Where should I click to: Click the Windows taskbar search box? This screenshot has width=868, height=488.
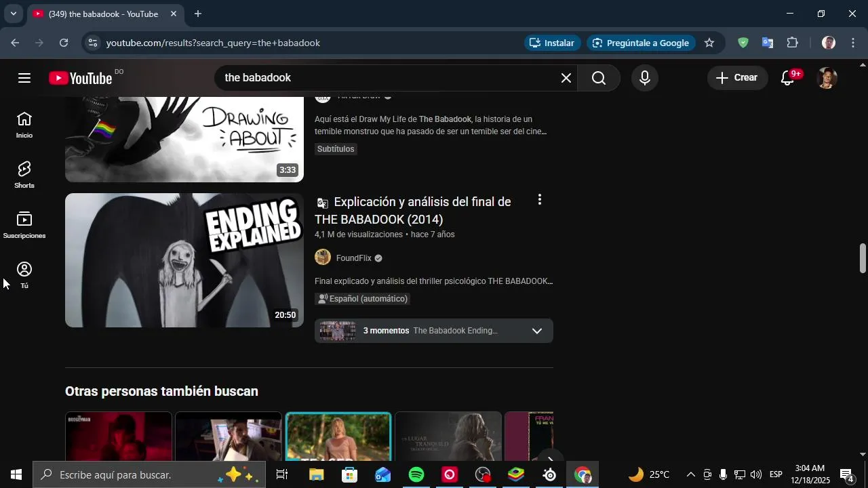pyautogui.click(x=149, y=474)
